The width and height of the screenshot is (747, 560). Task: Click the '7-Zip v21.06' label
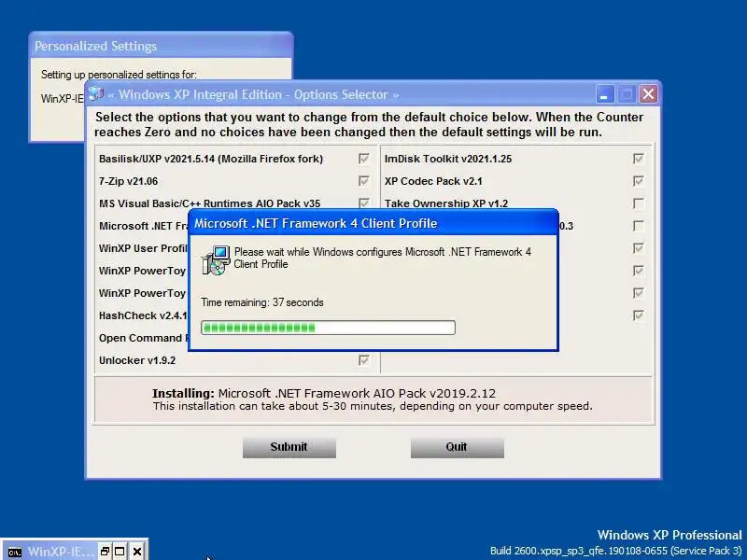click(128, 181)
